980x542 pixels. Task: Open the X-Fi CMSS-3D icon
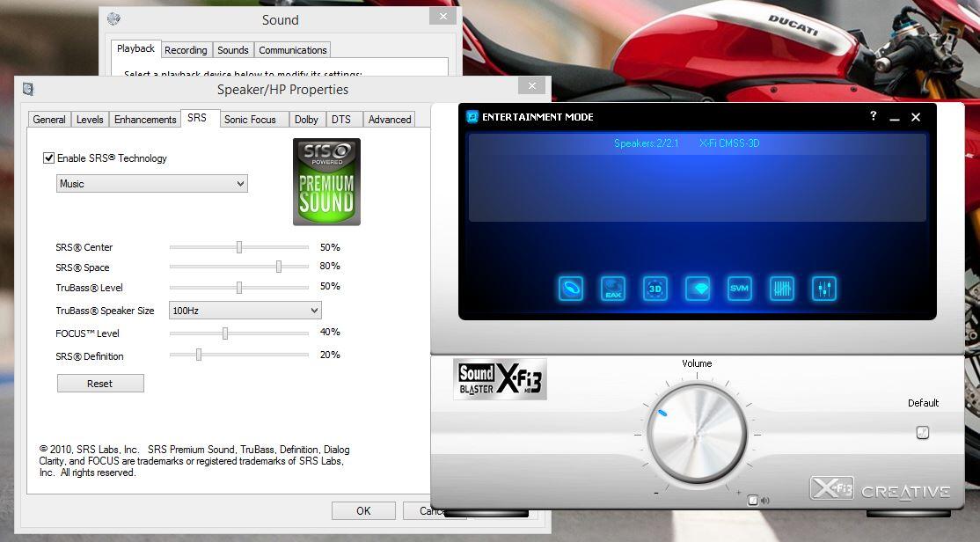click(x=655, y=289)
